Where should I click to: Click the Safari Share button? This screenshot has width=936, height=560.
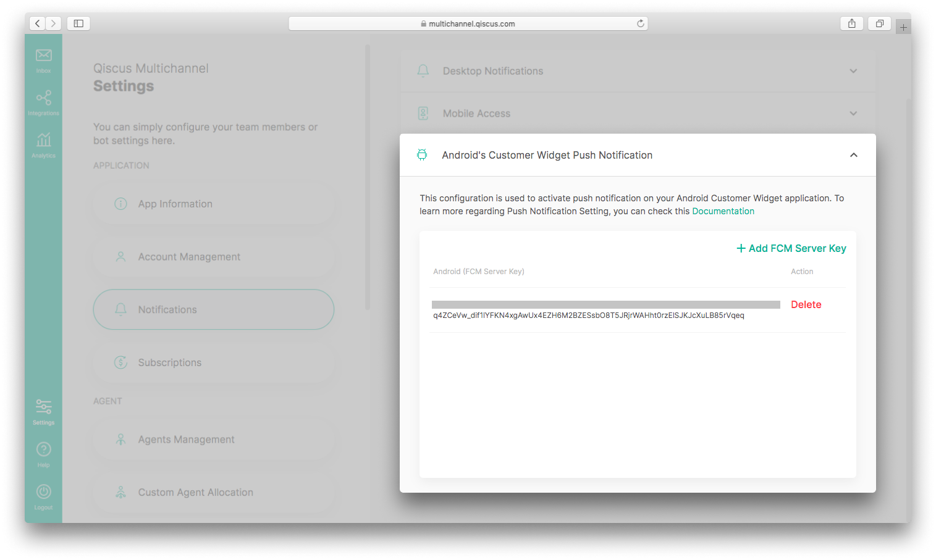852,23
